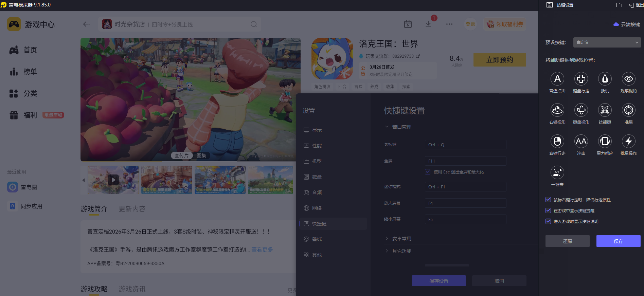Edit the 迷你模式 shortcut field
The width and height of the screenshot is (644, 296).
(x=465, y=187)
